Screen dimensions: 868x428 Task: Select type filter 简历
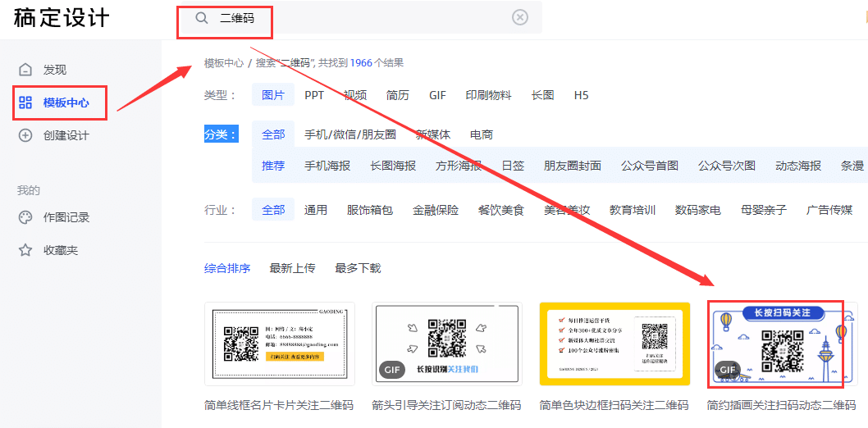[397, 95]
